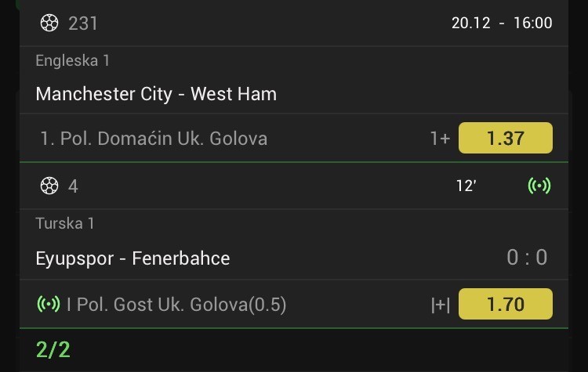The height and width of the screenshot is (372, 588).
Task: Click the 12' live match minute
Action: (466, 186)
